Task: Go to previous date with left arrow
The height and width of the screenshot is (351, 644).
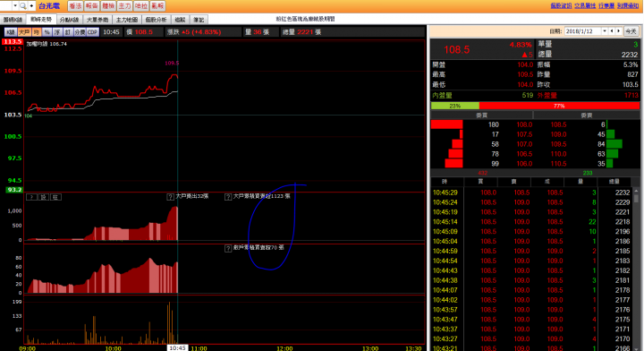Action: [612, 31]
